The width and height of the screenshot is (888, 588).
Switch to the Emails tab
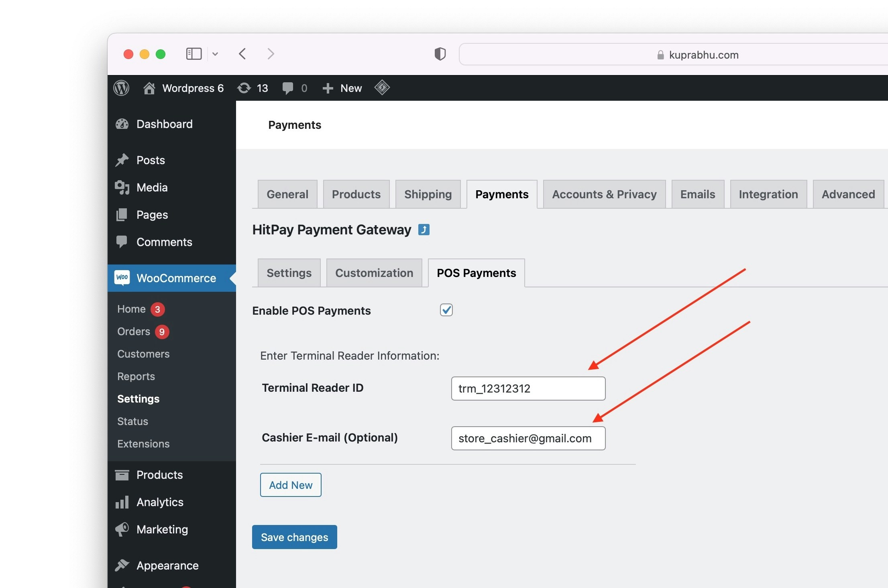point(698,194)
